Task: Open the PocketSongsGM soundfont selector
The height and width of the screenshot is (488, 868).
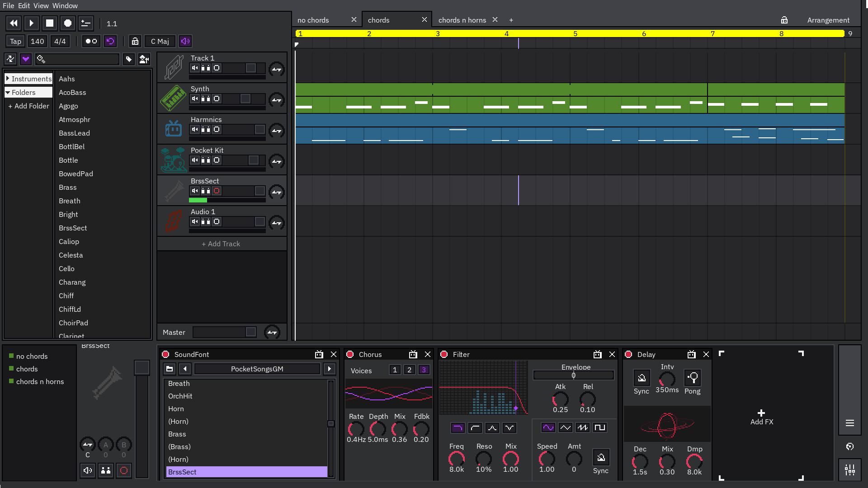Action: 257,369
